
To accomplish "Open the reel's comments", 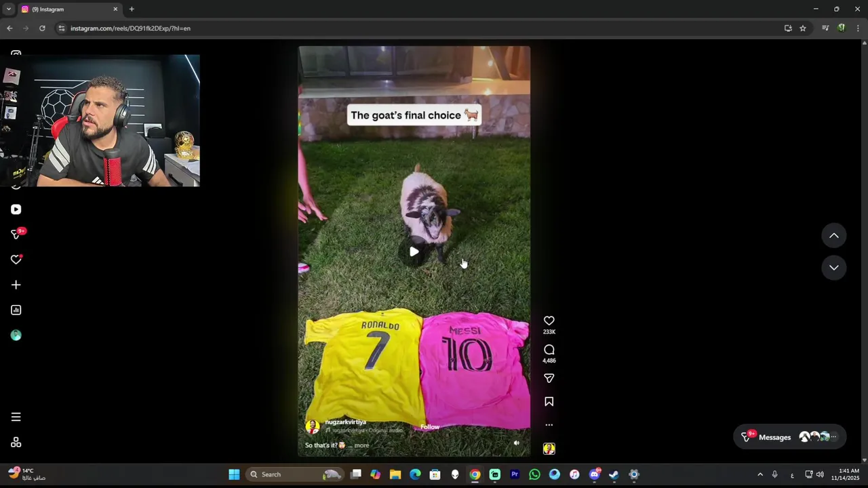I will tap(549, 350).
